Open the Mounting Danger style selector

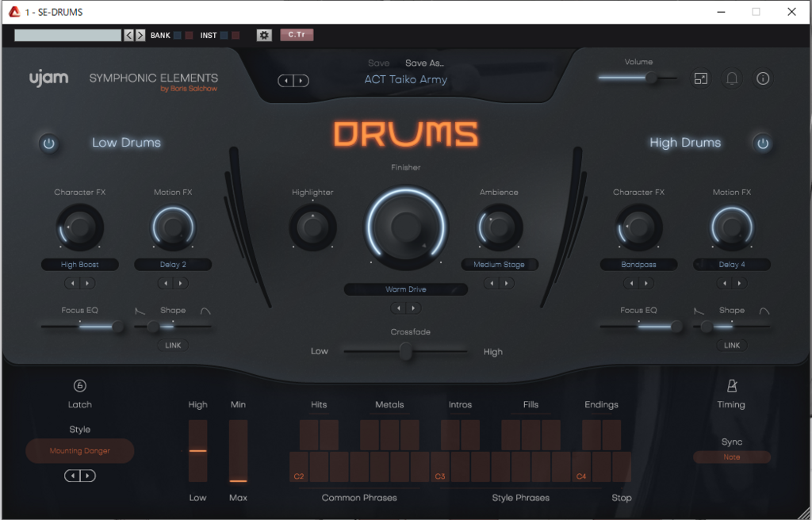[x=80, y=451]
